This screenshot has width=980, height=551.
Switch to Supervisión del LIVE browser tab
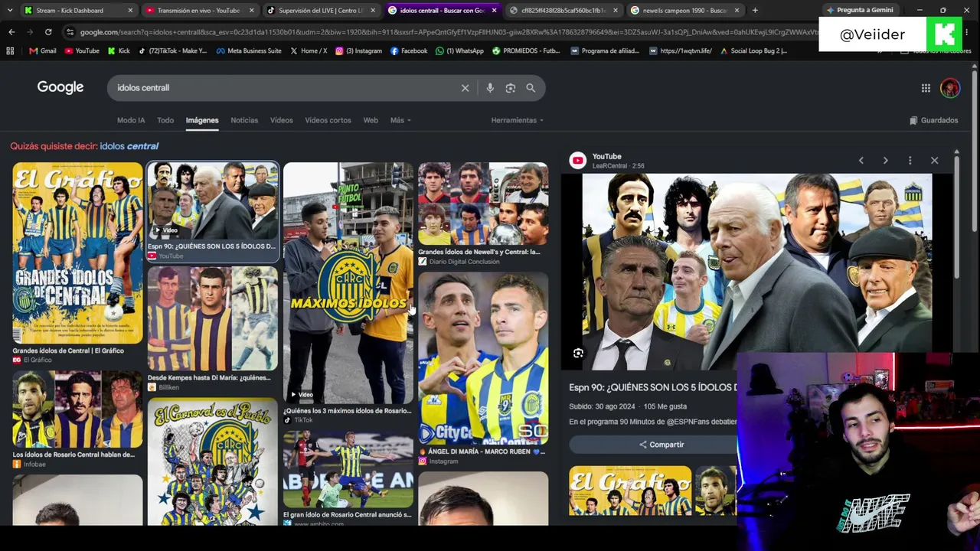321,11
